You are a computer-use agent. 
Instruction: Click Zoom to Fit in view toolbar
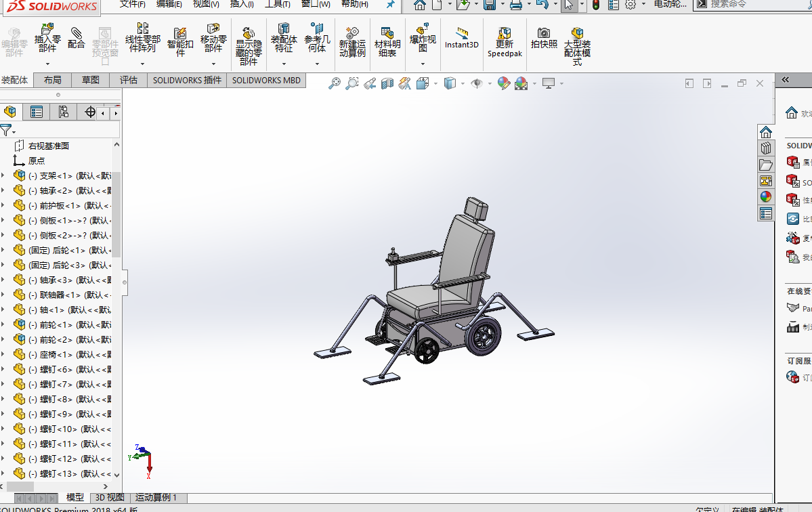(335, 83)
